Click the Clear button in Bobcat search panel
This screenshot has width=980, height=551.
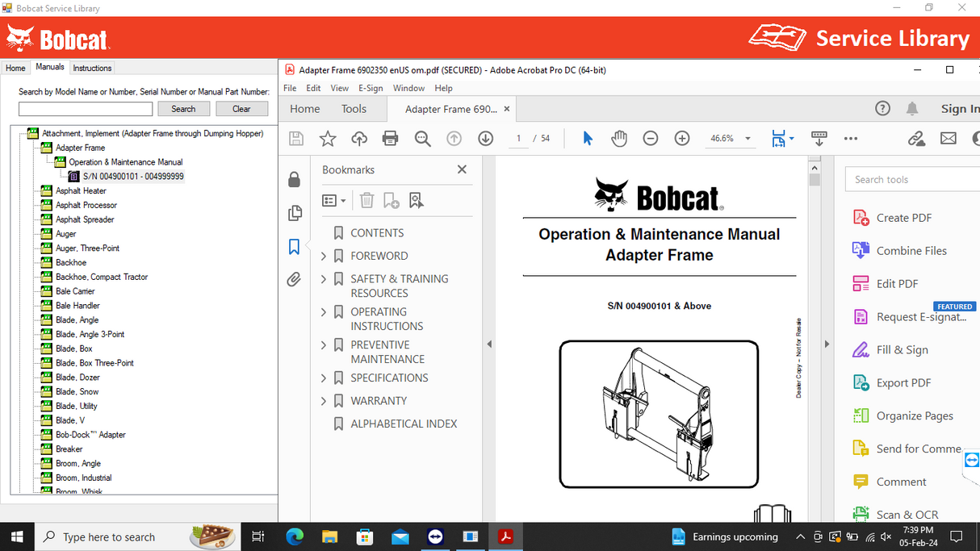coord(241,108)
